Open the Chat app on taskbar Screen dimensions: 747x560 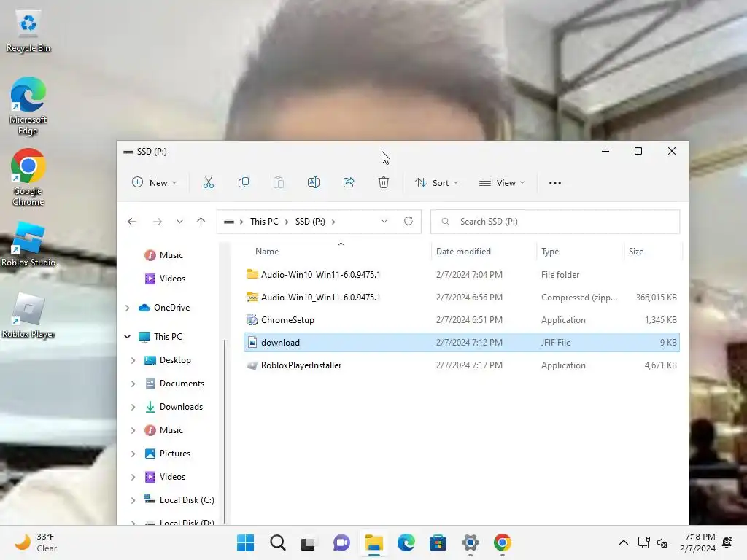pos(341,542)
